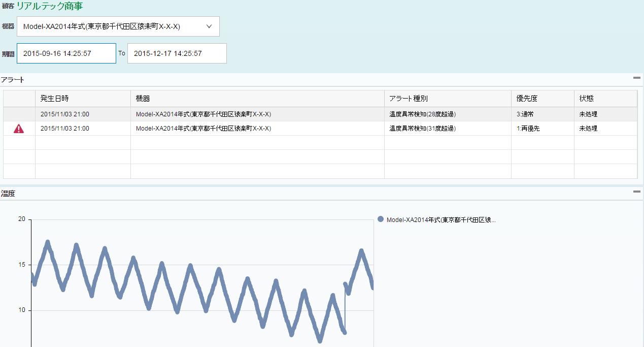Open the 機器 Model-XA2014年式 dropdown
Viewport: 644px width, 347px height.
point(118,26)
